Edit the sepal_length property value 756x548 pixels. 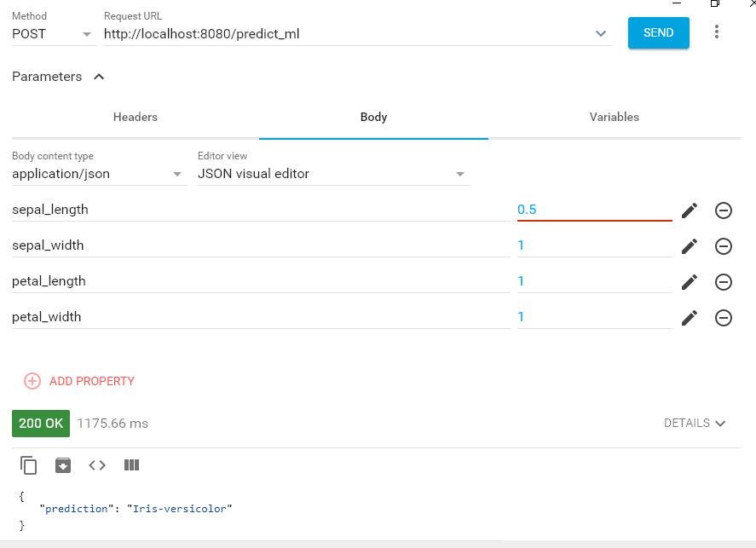tap(690, 211)
